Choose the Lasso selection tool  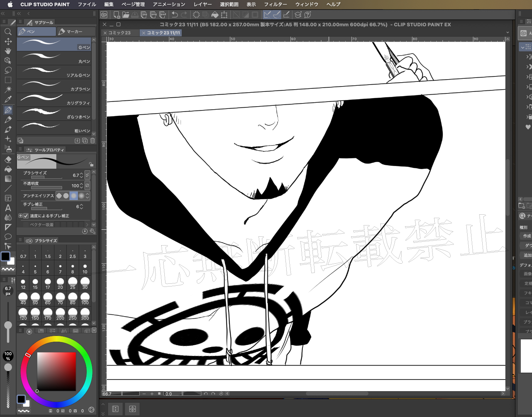(x=8, y=70)
